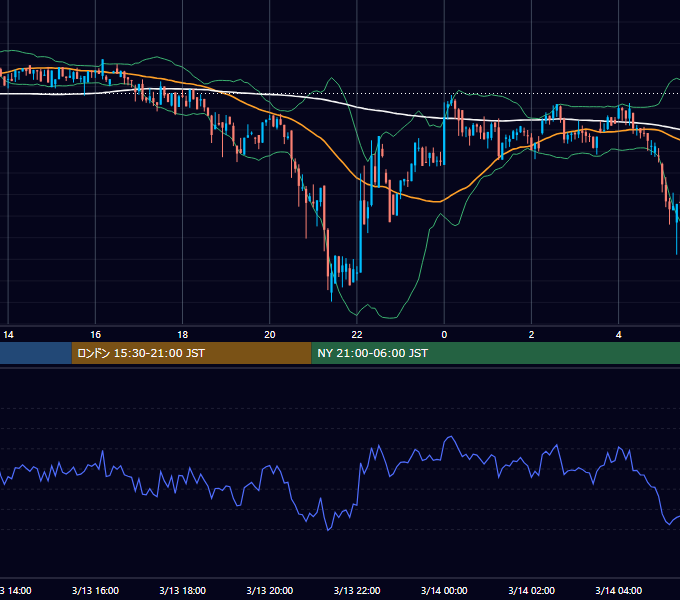Click the 0 hour label on price chart axis

point(444,335)
